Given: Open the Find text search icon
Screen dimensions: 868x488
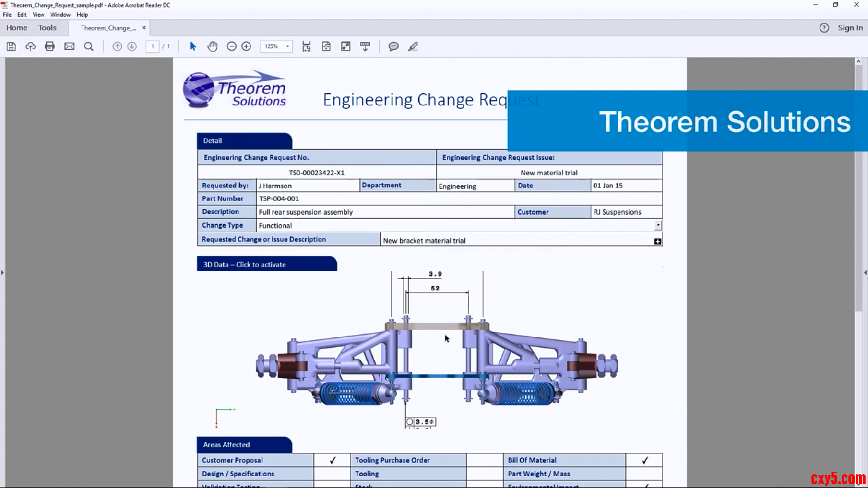Looking at the screenshot, I should coord(89,46).
